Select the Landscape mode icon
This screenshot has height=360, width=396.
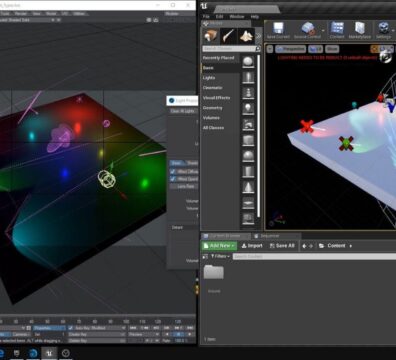[x=246, y=35]
